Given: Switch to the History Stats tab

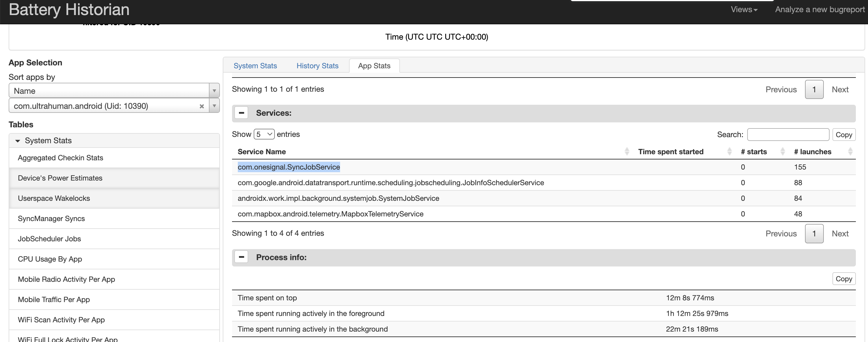Looking at the screenshot, I should pyautogui.click(x=317, y=65).
